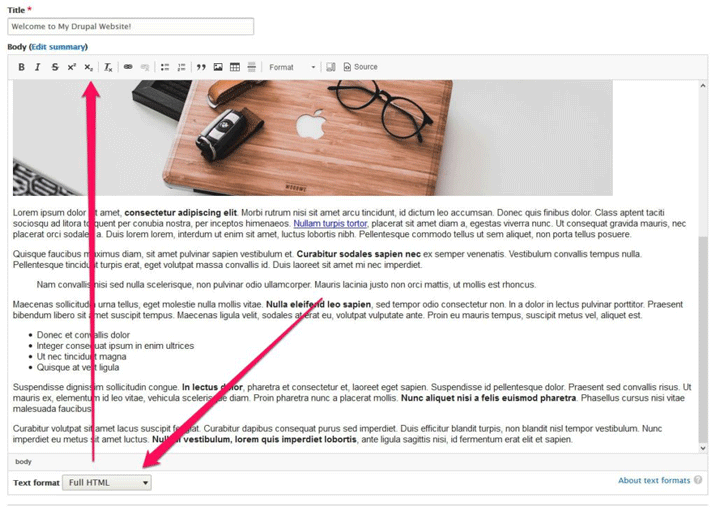Viewport: 715px width, 514px height.
Task: Click the unlink icon
Action: (145, 67)
